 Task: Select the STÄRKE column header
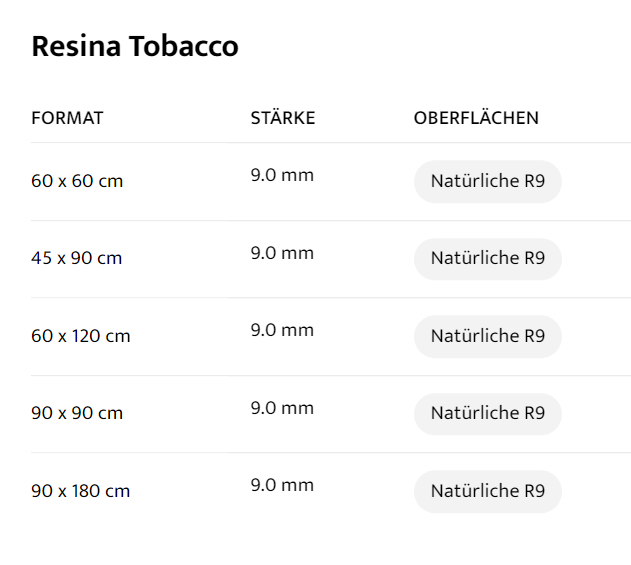pos(283,118)
